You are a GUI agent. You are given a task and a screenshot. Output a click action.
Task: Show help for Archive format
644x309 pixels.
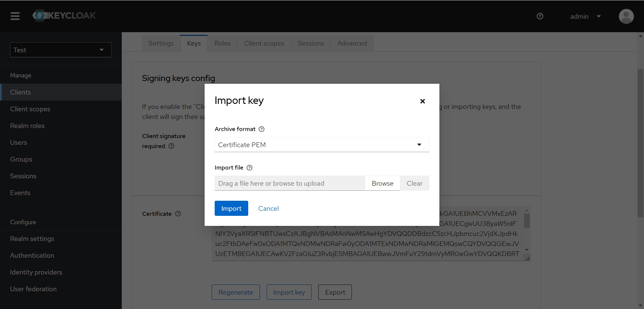[x=262, y=129]
